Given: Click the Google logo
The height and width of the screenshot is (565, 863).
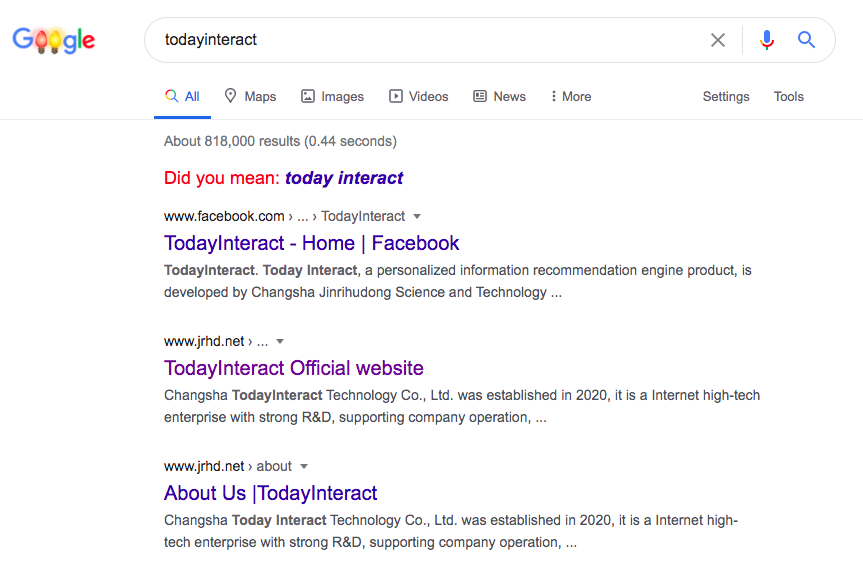Looking at the screenshot, I should [x=54, y=40].
